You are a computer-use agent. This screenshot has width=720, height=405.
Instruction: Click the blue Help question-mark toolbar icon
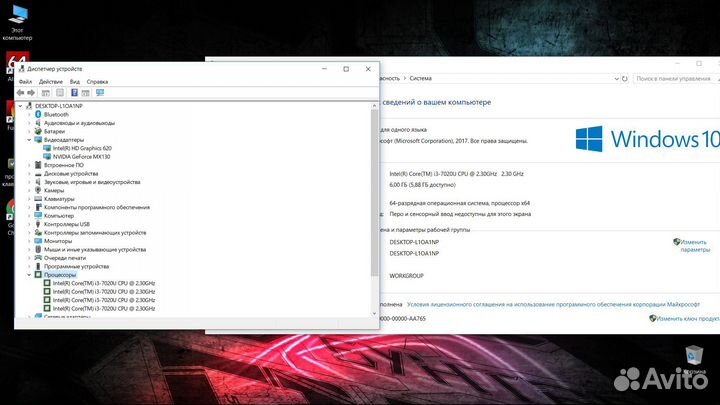tap(74, 93)
